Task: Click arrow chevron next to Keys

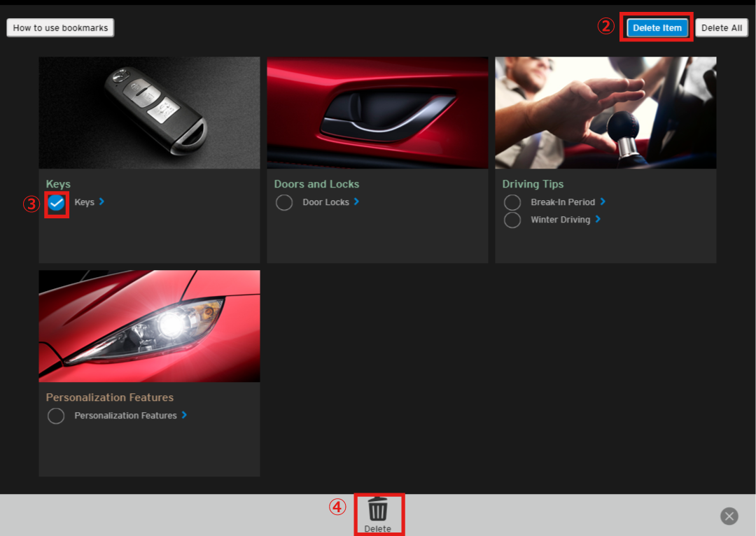Action: pyautogui.click(x=102, y=202)
